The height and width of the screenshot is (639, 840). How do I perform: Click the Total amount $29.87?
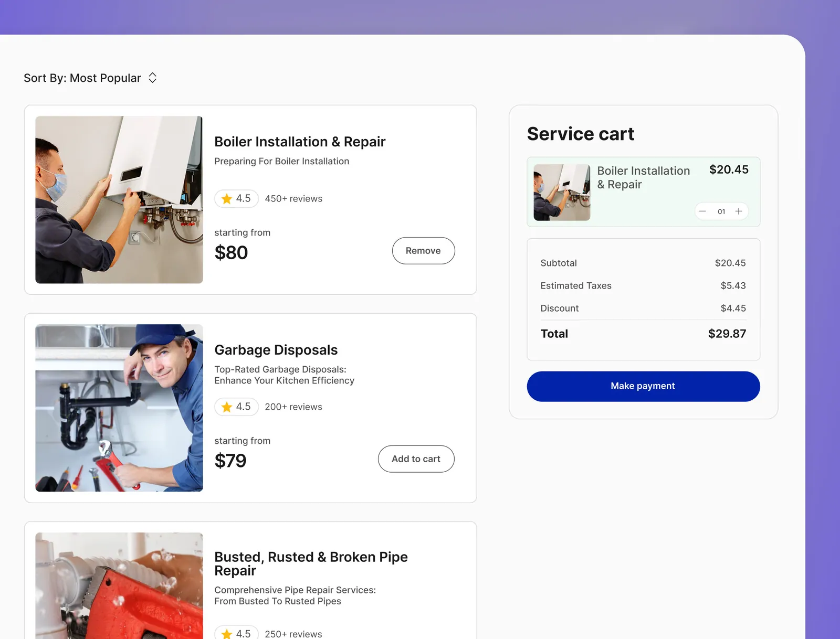(727, 334)
